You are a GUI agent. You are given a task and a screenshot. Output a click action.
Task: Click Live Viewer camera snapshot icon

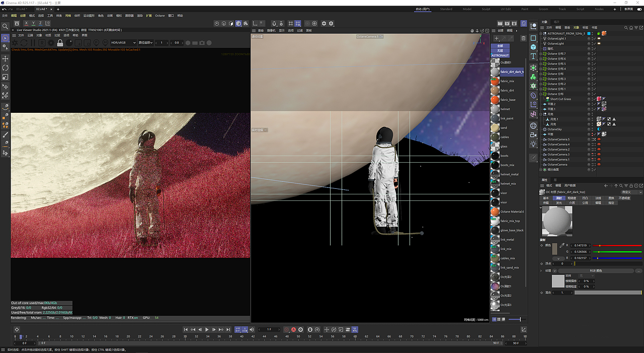(x=202, y=43)
